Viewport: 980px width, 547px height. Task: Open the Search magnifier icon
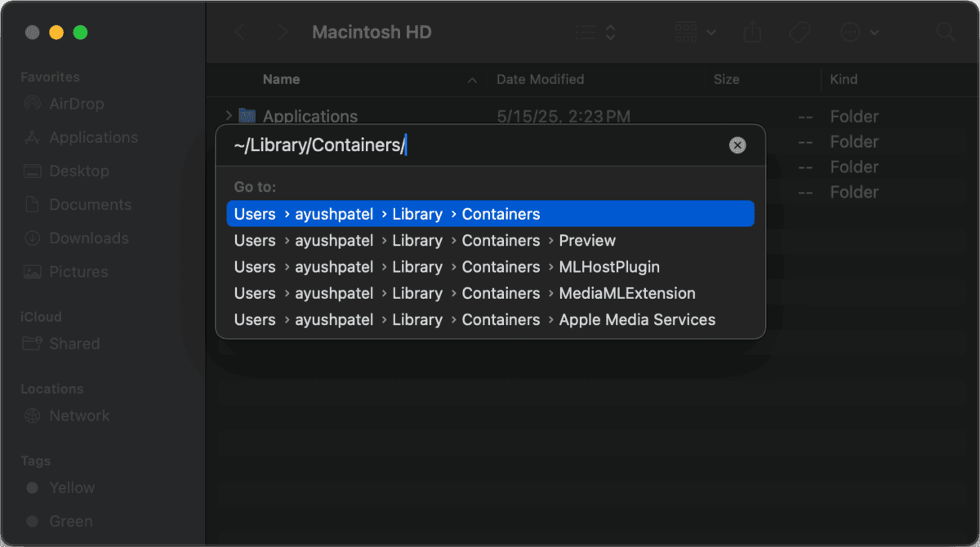click(x=945, y=33)
